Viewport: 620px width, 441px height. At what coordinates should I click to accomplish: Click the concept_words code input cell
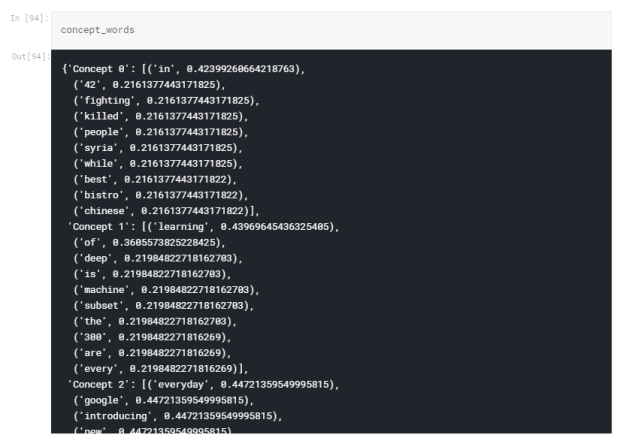[x=330, y=29]
